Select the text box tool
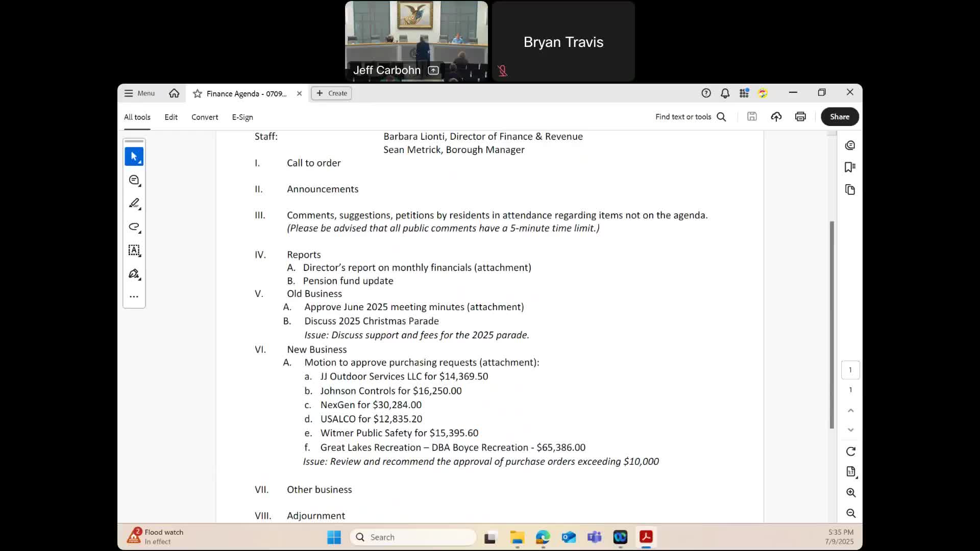The width and height of the screenshot is (980, 551). coord(134,251)
